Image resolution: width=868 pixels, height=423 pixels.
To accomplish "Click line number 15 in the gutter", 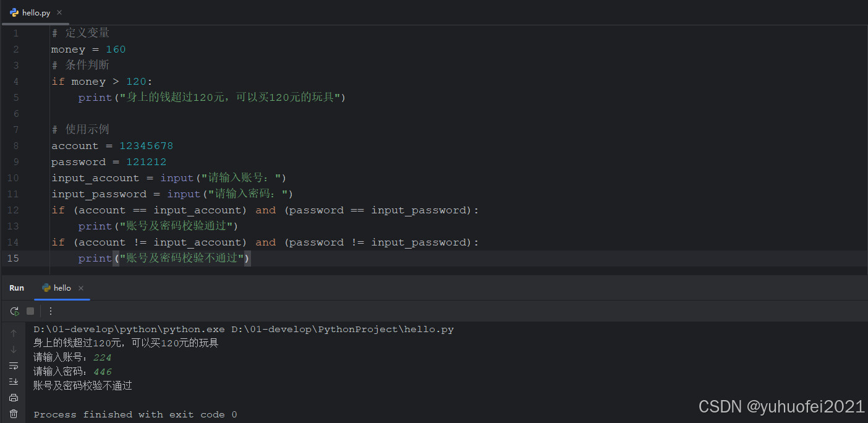I will pos(14,258).
